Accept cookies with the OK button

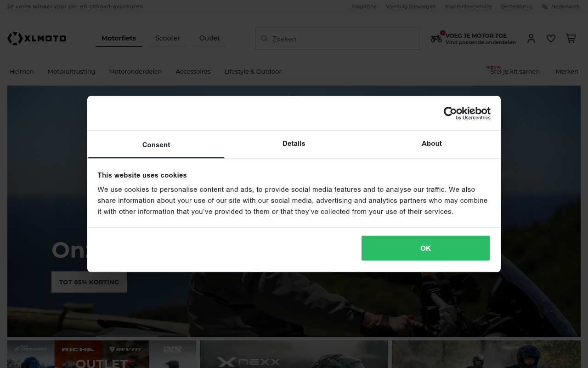(425, 248)
